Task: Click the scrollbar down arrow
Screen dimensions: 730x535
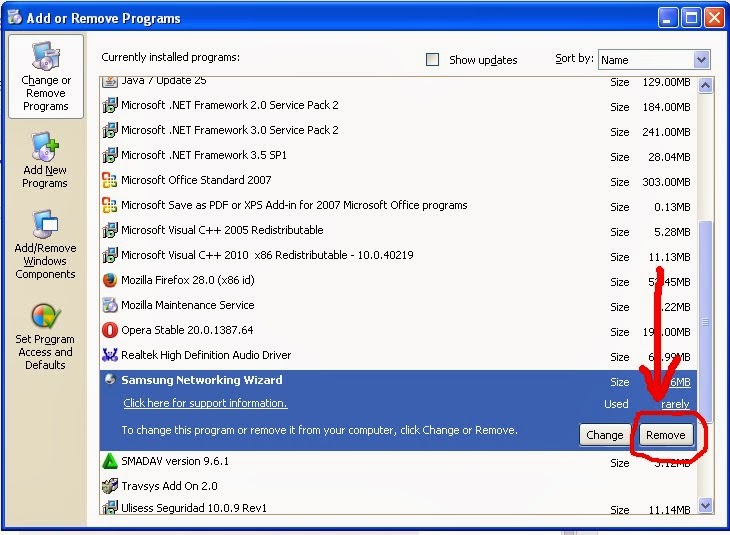Action: pyautogui.click(x=705, y=505)
